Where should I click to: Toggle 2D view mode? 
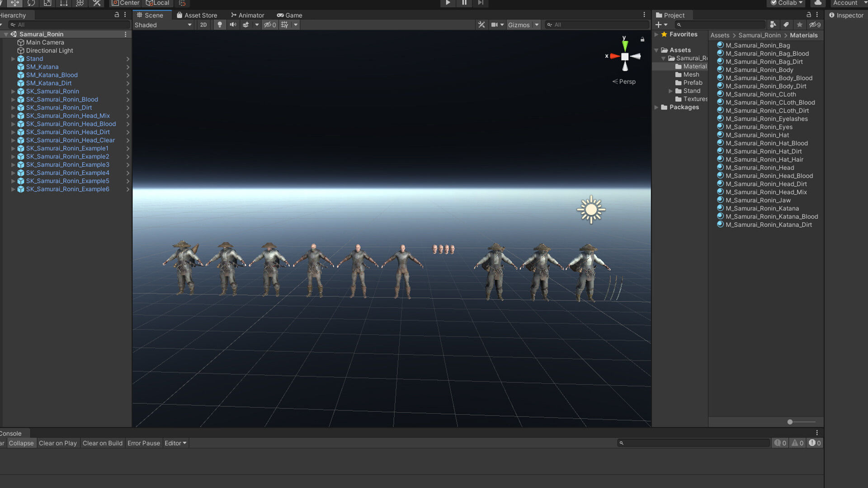click(x=203, y=25)
